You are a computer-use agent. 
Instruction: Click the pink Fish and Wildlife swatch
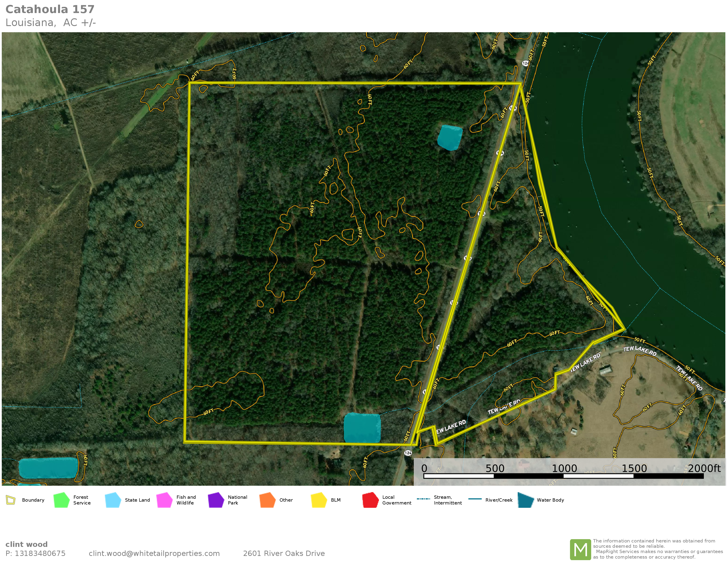point(164,500)
